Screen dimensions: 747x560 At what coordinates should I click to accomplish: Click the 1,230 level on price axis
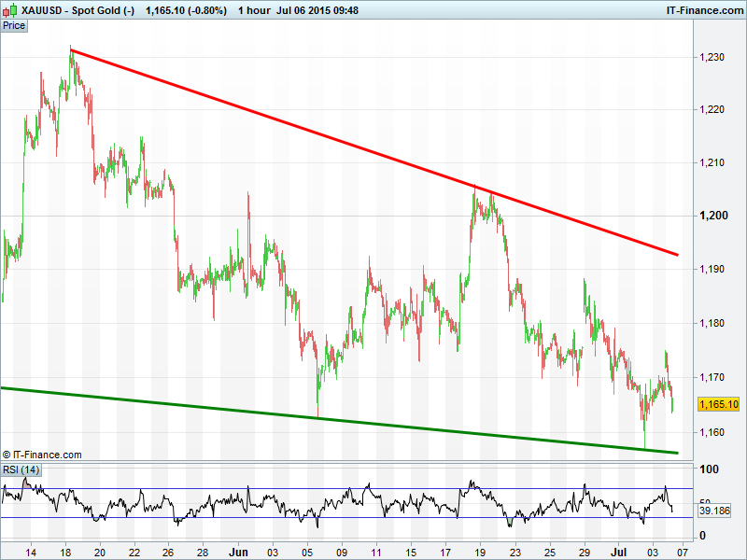[x=712, y=58]
